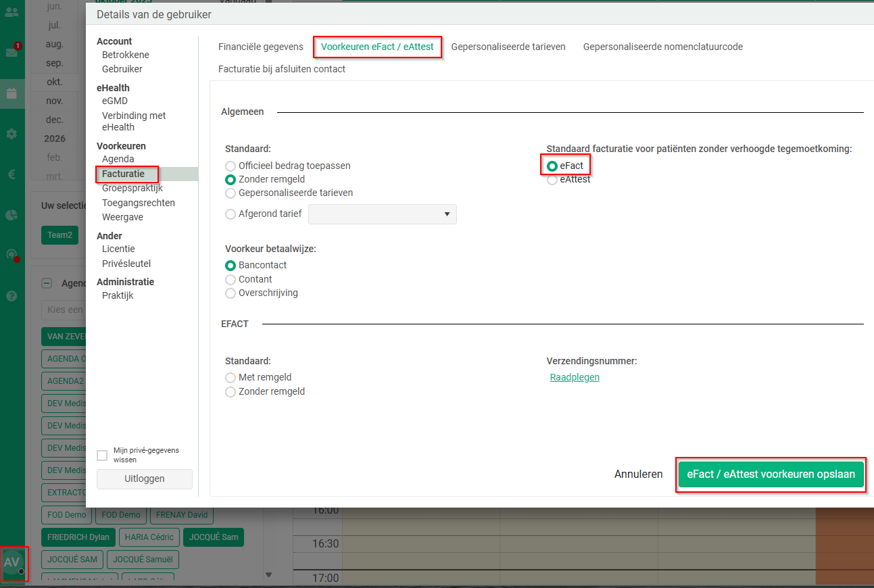The width and height of the screenshot is (874, 588).
Task: Open the Gepersonaliseerde tarieven tab
Action: 508,47
